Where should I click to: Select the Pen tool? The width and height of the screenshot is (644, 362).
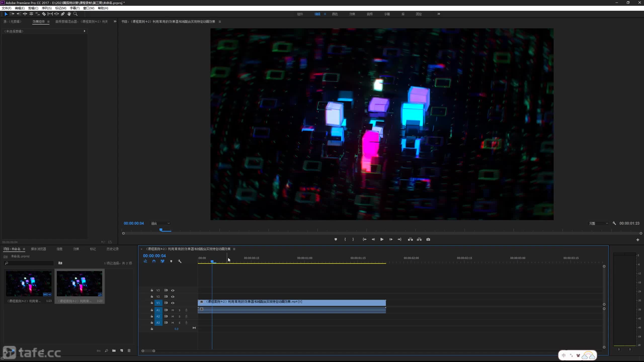click(63, 14)
